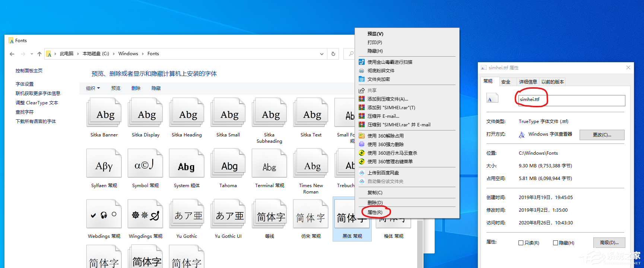
Task: Open 属性(R) from the context menu
Action: [407, 212]
